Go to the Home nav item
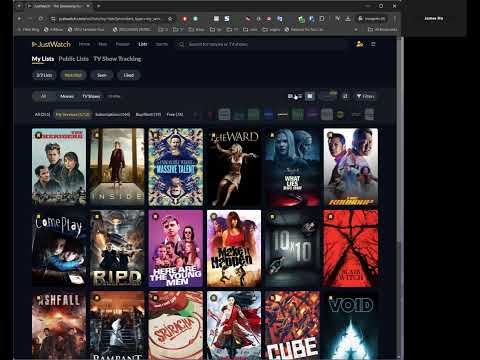The width and height of the screenshot is (480, 360). click(84, 44)
